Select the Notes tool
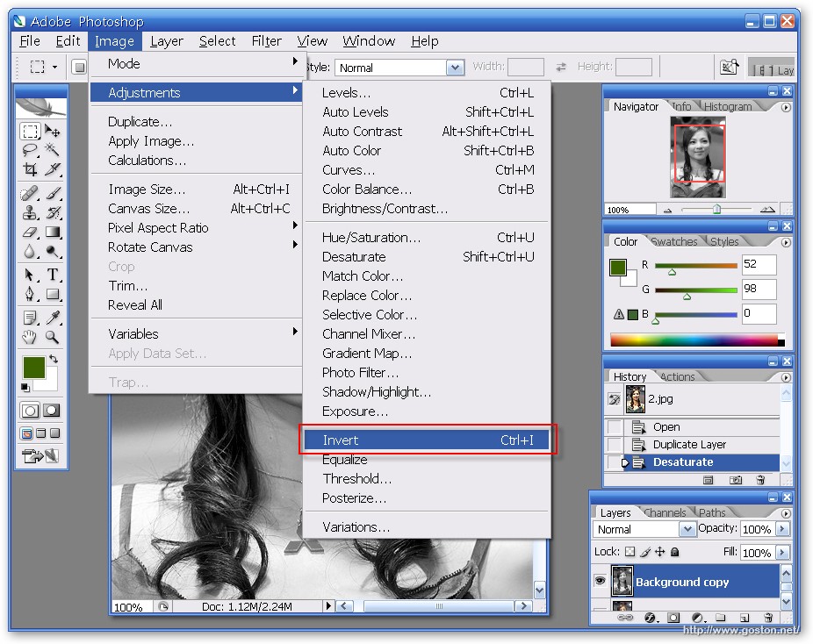813x644 pixels. click(x=30, y=318)
